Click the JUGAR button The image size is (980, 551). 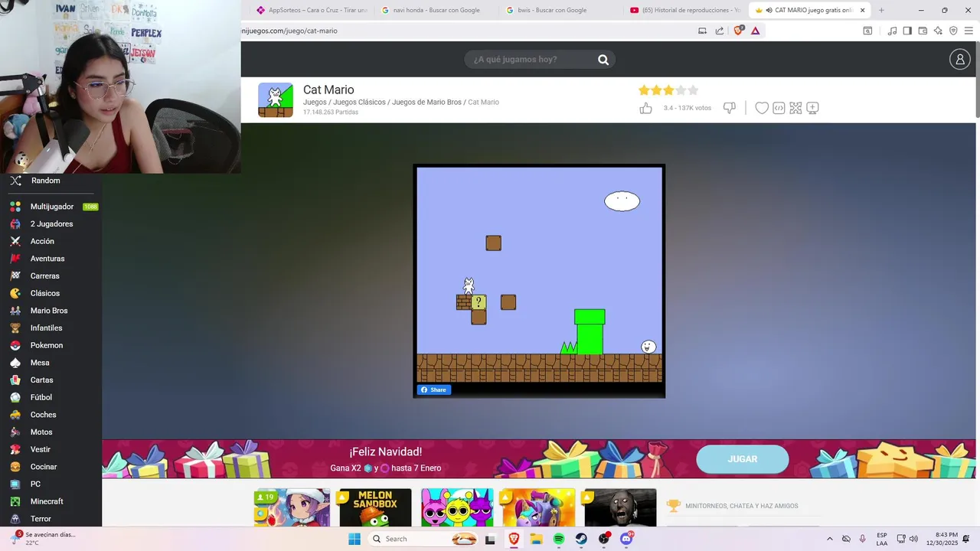pyautogui.click(x=742, y=459)
